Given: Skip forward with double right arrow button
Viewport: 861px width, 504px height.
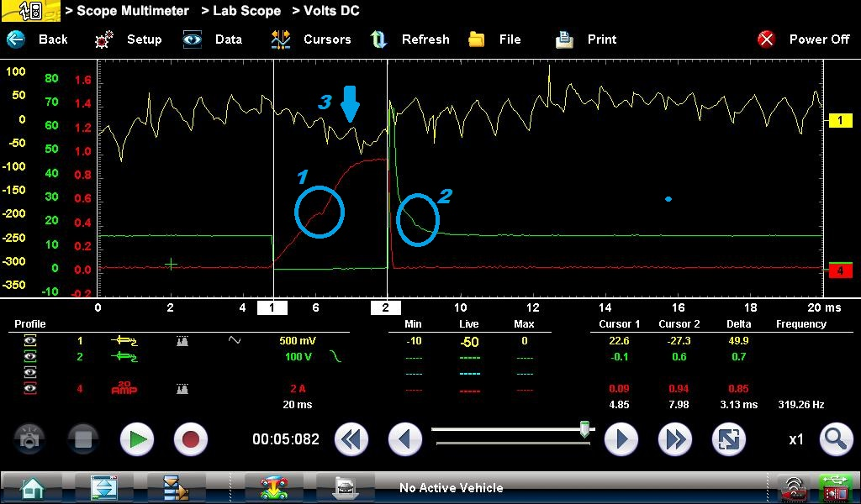Looking at the screenshot, I should 674,439.
